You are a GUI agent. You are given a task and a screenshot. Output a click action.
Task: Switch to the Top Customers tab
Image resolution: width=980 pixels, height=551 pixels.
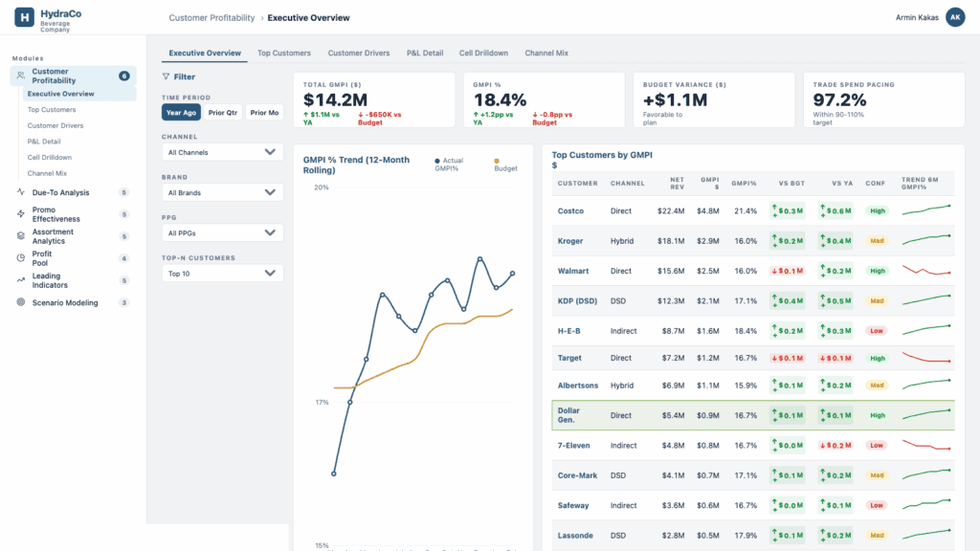tap(283, 54)
